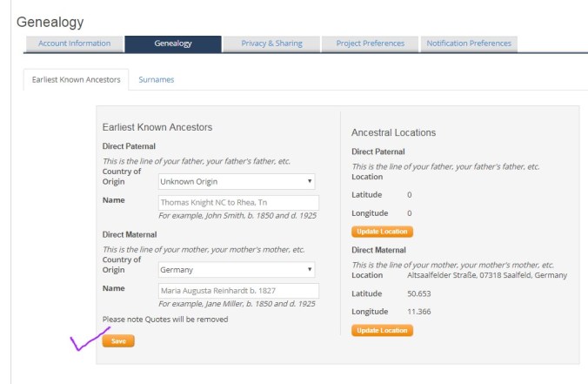588x384 pixels.
Task: Expand the Unknown Origin country dropdown
Action: (236, 181)
